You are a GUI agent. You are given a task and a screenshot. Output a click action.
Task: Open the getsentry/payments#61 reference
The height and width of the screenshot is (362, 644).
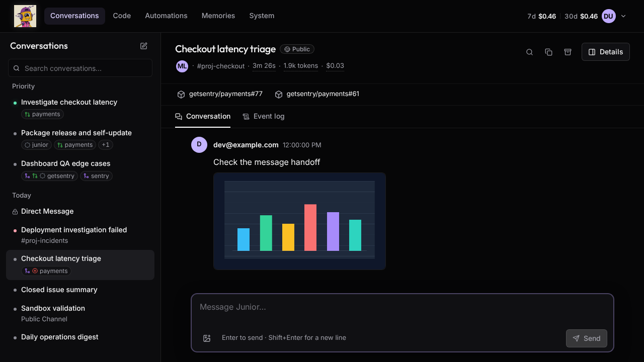pos(317,94)
